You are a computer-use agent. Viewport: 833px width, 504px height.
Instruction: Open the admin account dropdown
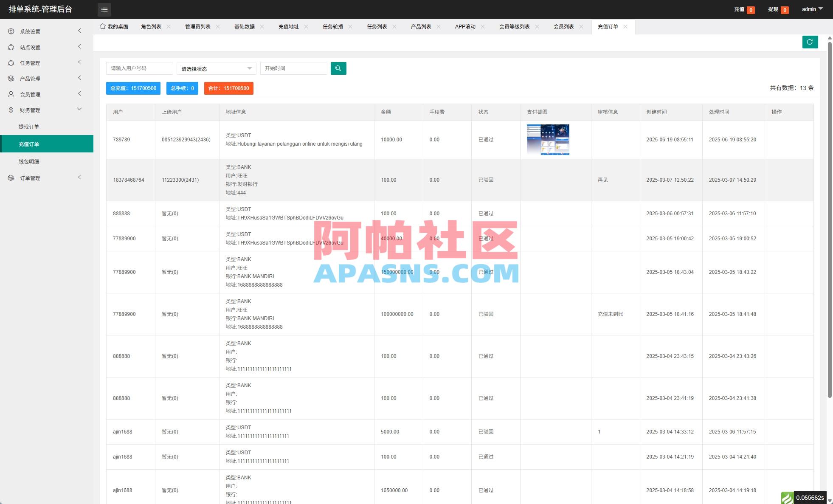pyautogui.click(x=811, y=9)
